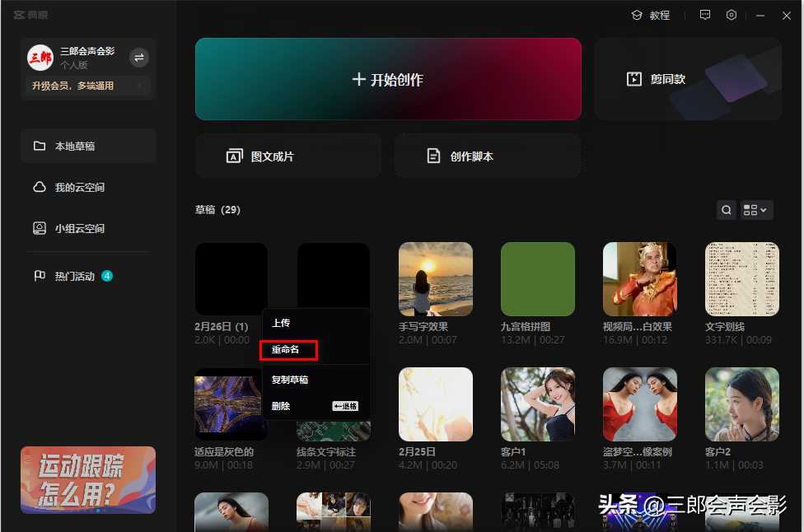Viewport: 804px width, 532px height.
Task: Click the account switch arrows icon
Action: pos(139,58)
